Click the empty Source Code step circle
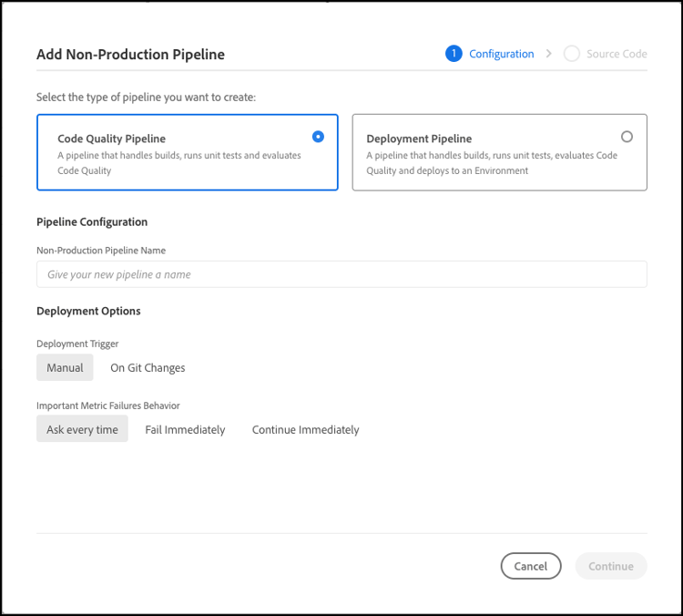Screen dimensions: 683x616 point(572,54)
